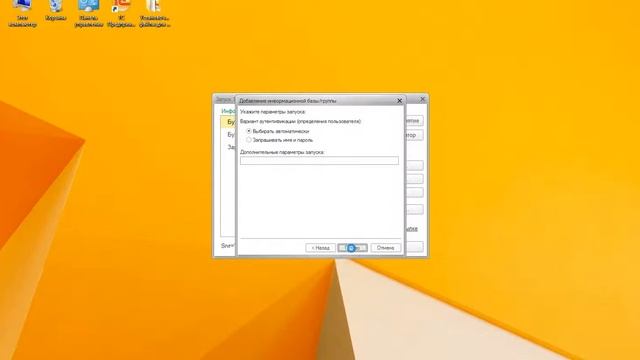The image size is (640, 360).
Task: Select the highlighted first infobase row in the launcher
Action: 229,122
